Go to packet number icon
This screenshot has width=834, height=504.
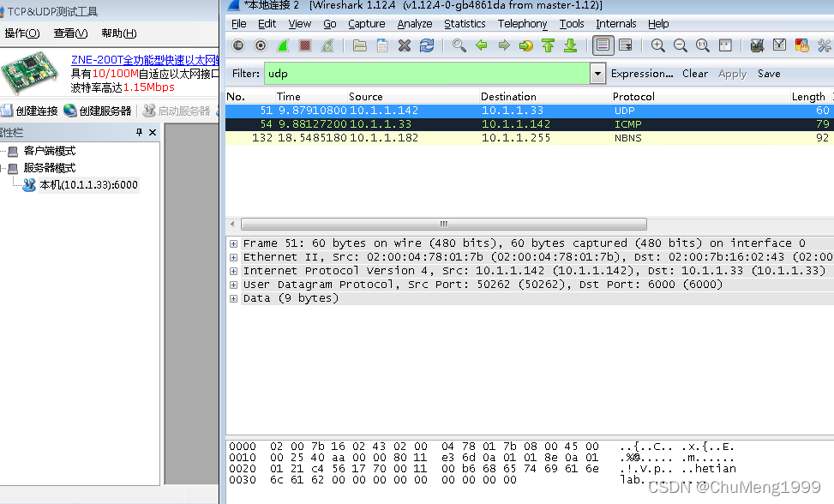point(526,45)
